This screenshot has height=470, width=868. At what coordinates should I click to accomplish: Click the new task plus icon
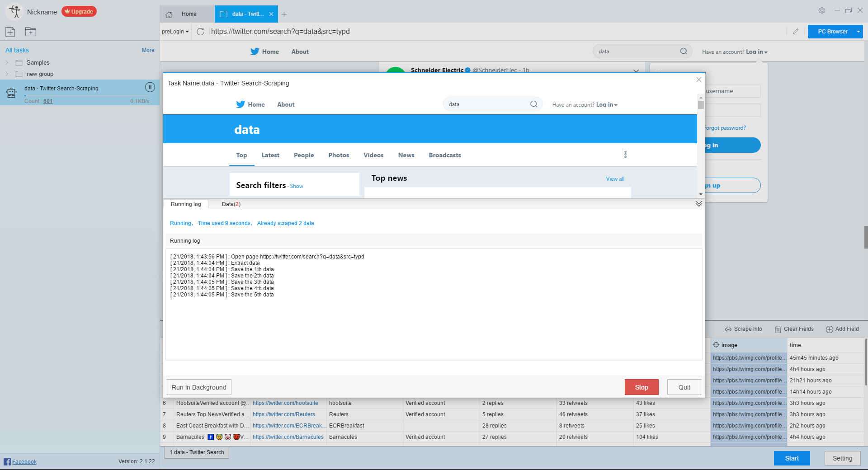pos(10,32)
